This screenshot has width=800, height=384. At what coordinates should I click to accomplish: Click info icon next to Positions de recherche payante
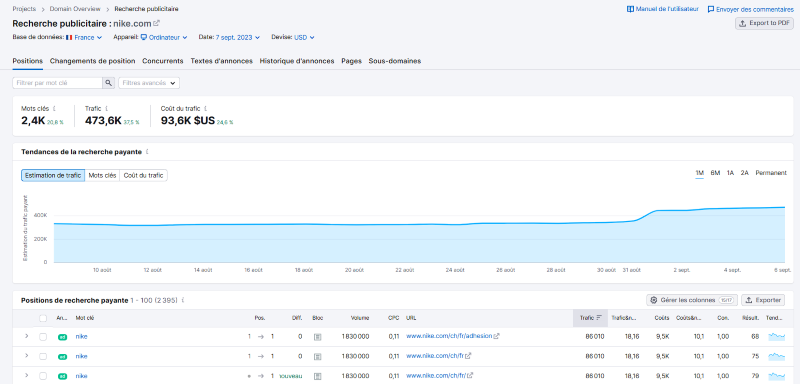(183, 300)
